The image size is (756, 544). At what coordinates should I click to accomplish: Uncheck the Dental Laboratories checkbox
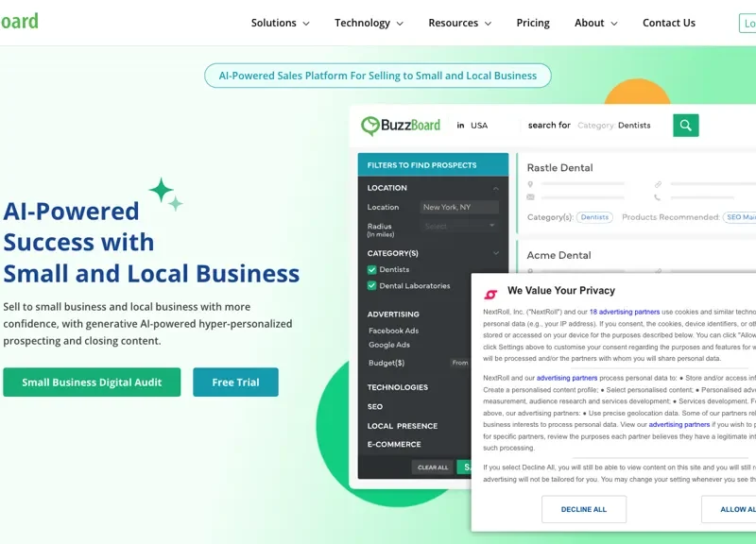click(371, 286)
